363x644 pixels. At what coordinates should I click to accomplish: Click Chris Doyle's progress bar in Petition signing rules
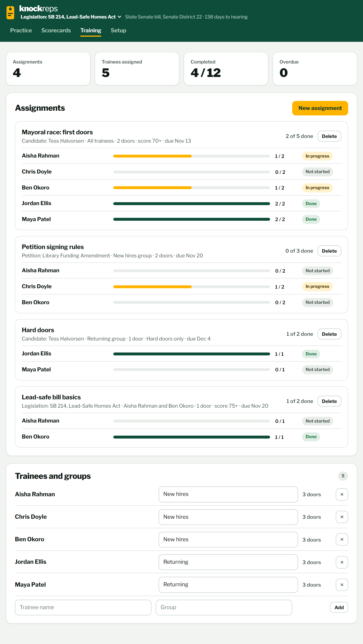pyautogui.click(x=191, y=287)
